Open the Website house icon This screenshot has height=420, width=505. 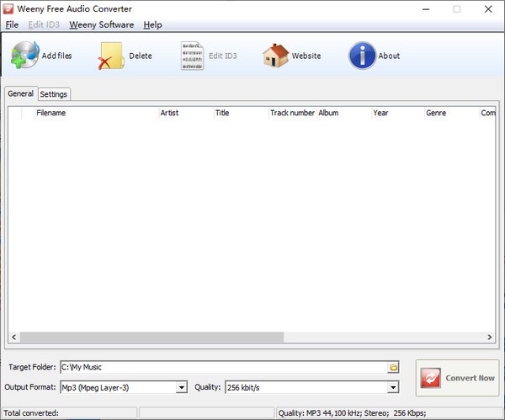click(275, 56)
